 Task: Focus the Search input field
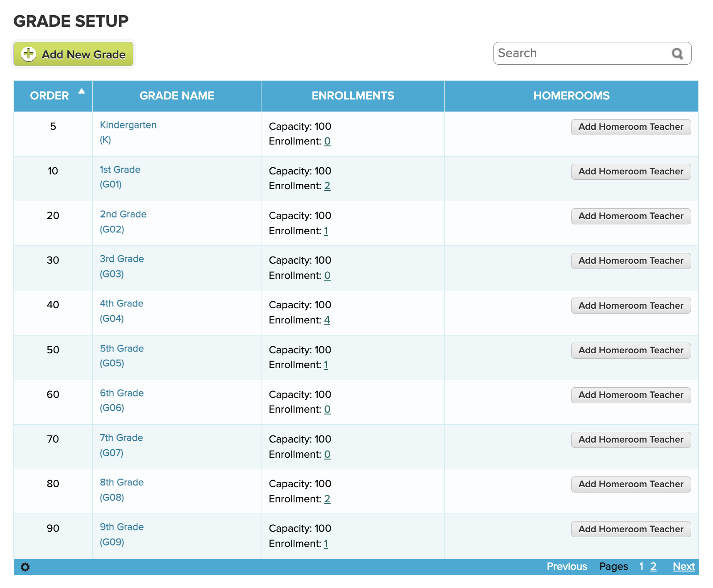point(592,53)
